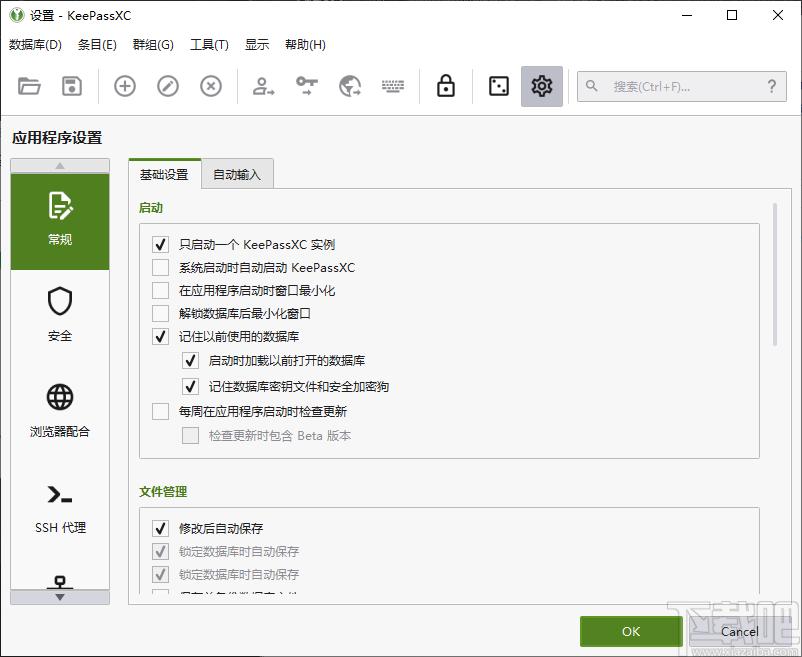The width and height of the screenshot is (802, 657).
Task: Toggle the settings gear icon
Action: 542,86
